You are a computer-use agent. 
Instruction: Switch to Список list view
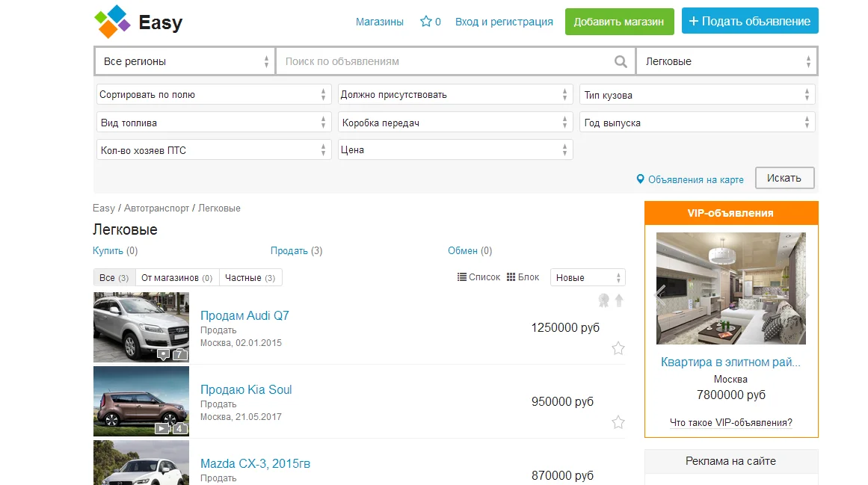(478, 277)
